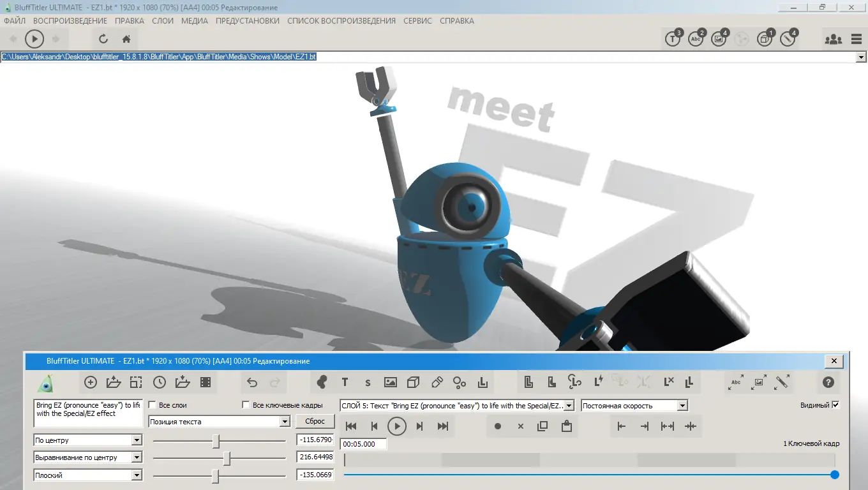Add a picture layer with the image icon
The height and width of the screenshot is (490, 868).
(x=391, y=382)
